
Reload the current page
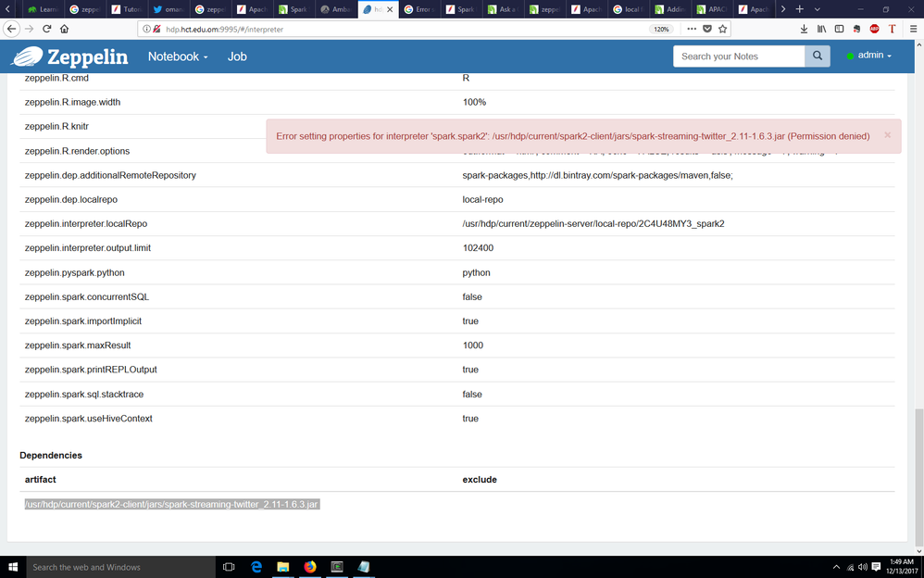point(46,29)
